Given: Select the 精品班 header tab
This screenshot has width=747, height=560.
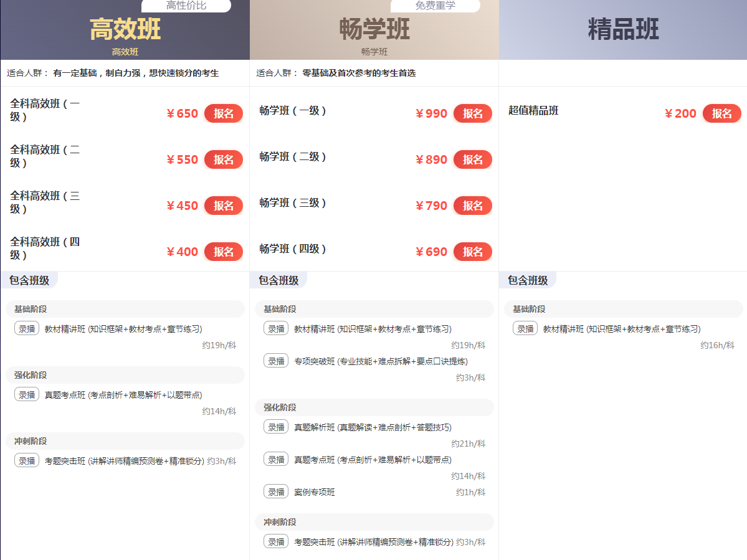Looking at the screenshot, I should pos(623,29).
